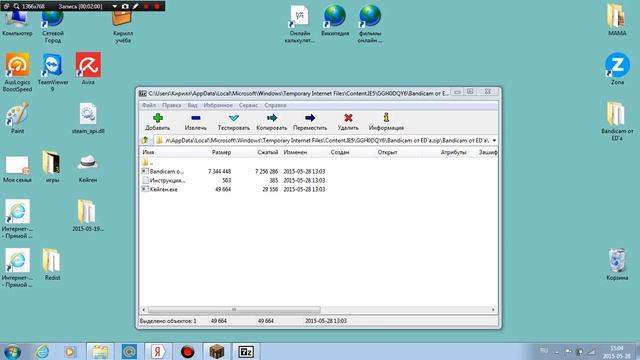Click the size value 7 344 448
This screenshot has width=640, height=360.
pos(220,171)
